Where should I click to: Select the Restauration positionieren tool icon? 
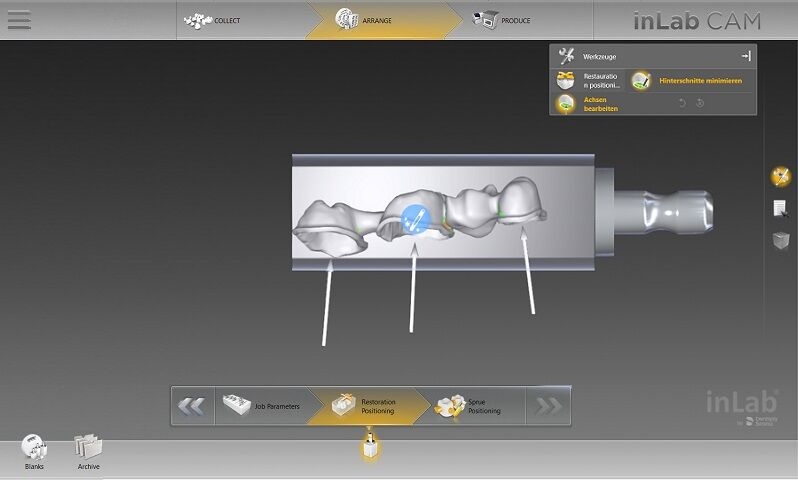point(565,80)
